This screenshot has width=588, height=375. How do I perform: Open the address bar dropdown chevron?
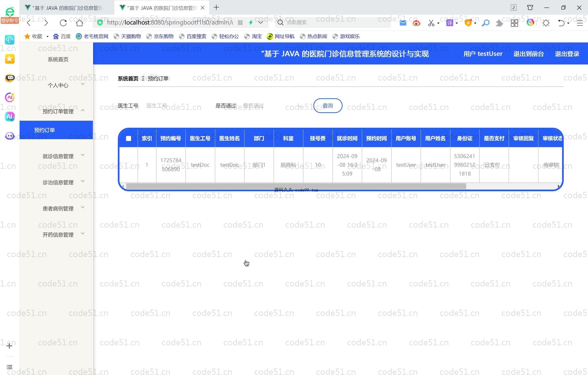[x=261, y=22]
